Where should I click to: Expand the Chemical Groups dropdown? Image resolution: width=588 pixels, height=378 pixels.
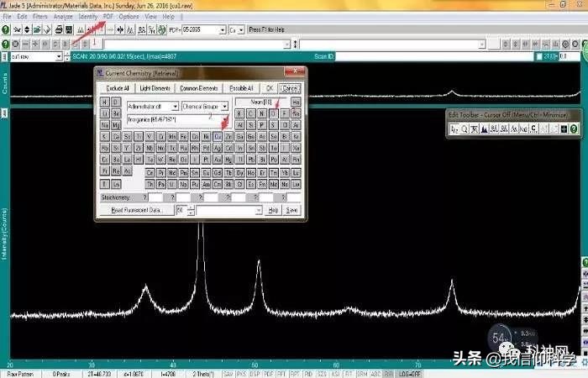tap(224, 107)
